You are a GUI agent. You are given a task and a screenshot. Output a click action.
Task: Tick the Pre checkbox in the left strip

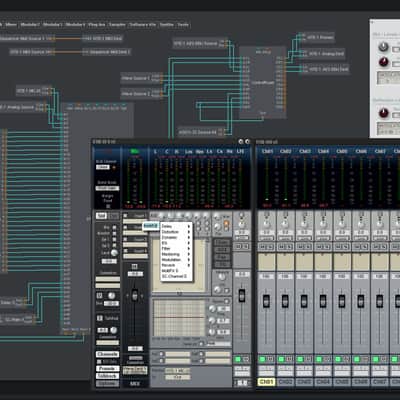point(114,227)
